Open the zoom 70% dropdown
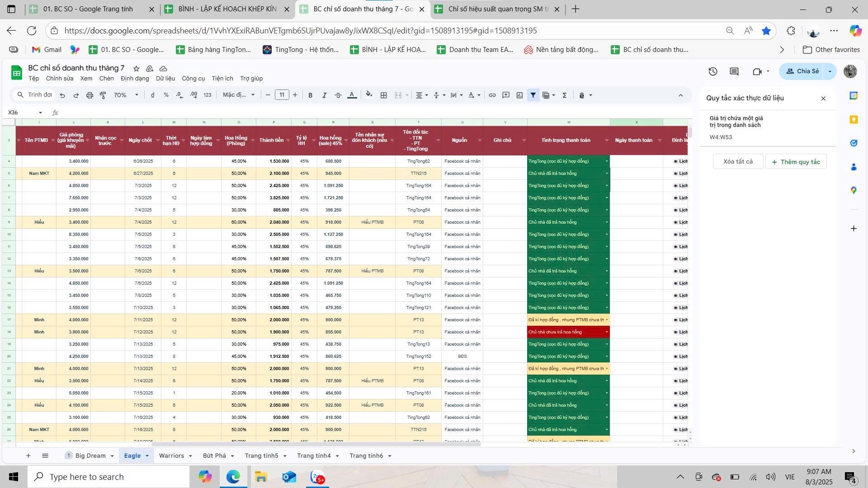This screenshot has height=488, width=868. [126, 95]
